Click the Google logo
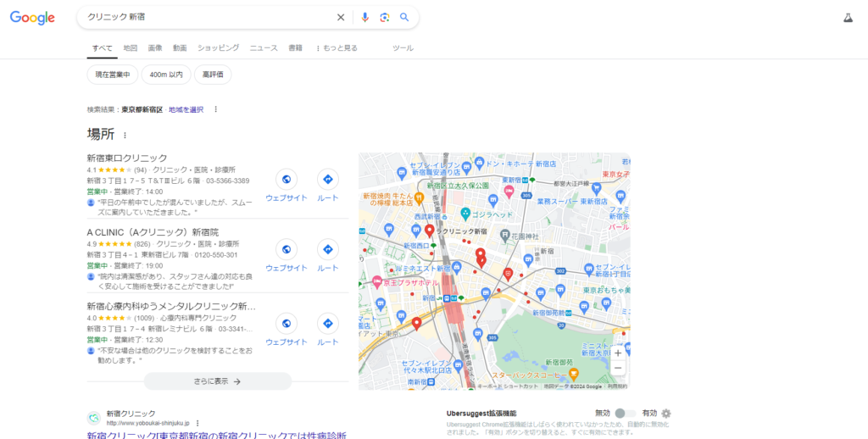The image size is (868, 439). pos(32,18)
